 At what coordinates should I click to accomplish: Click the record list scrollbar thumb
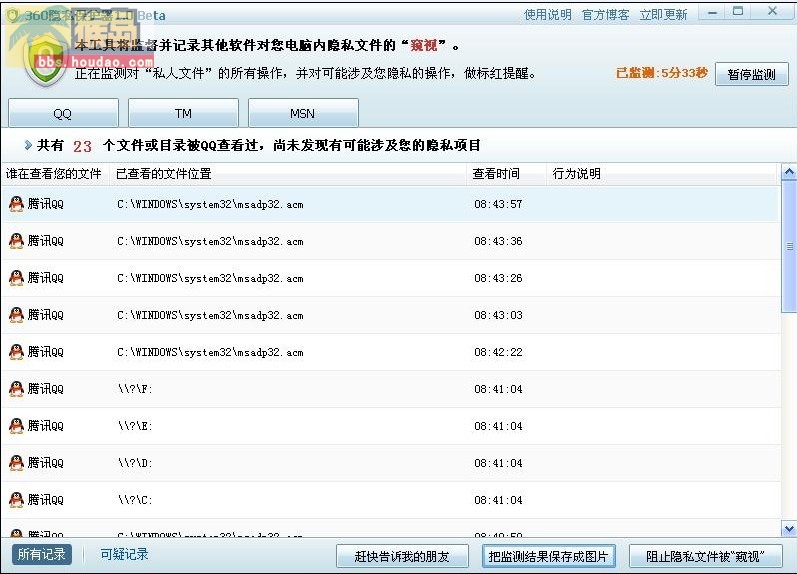(789, 246)
